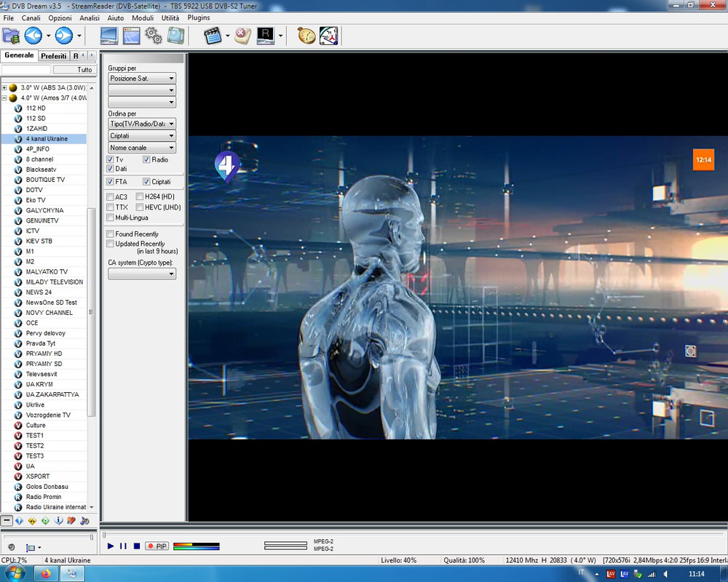Screen dimensions: 728x582
Task: Uncheck the FTA checkbox
Action: click(110, 181)
